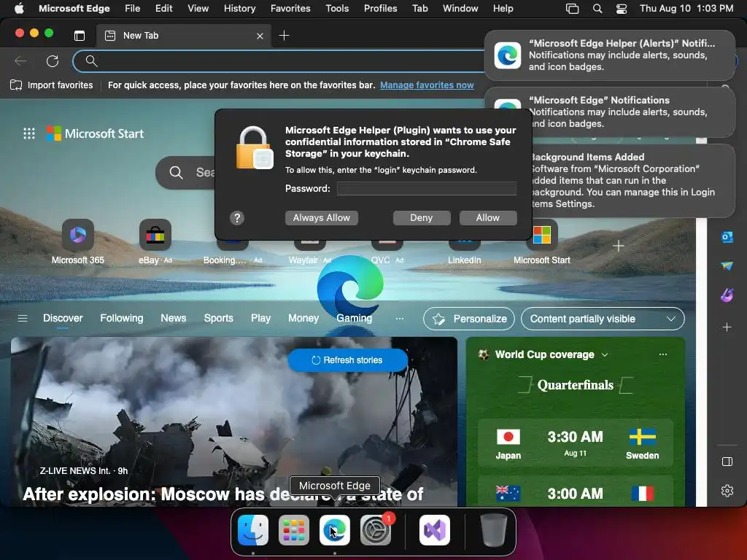747x560 pixels.
Task: Click Always Allow in keychain dialog
Action: (x=322, y=217)
